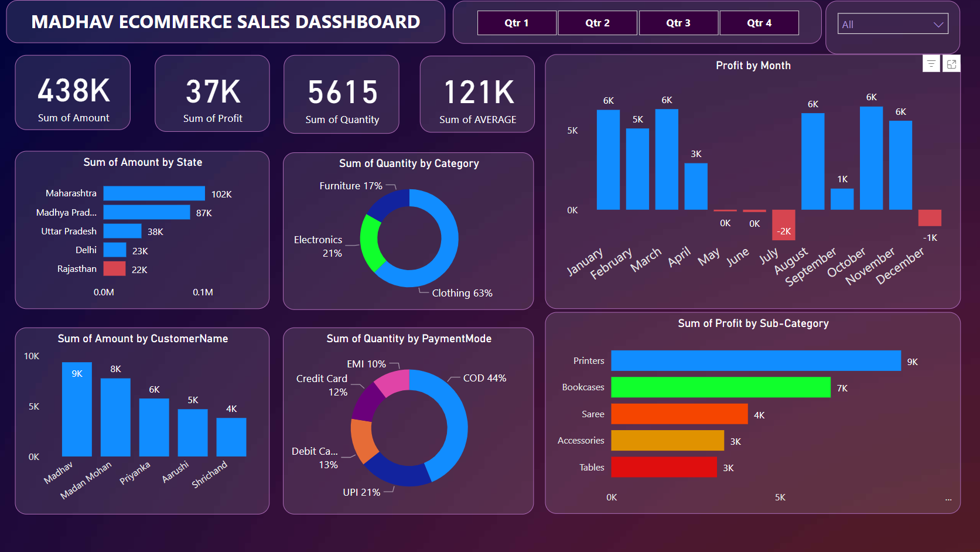Click the orange Debit Card donut segment
The height and width of the screenshot is (552, 980).
(362, 440)
